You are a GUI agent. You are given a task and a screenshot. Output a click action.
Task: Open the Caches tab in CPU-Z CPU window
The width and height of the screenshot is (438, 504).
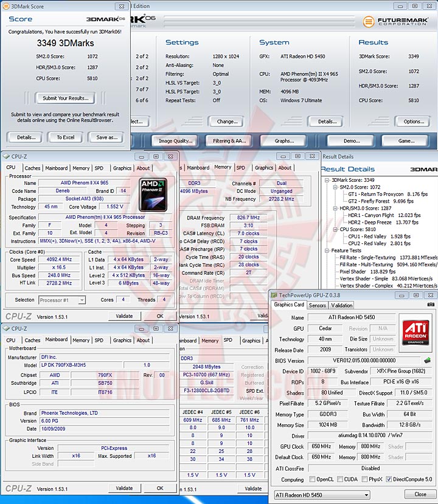coord(32,168)
